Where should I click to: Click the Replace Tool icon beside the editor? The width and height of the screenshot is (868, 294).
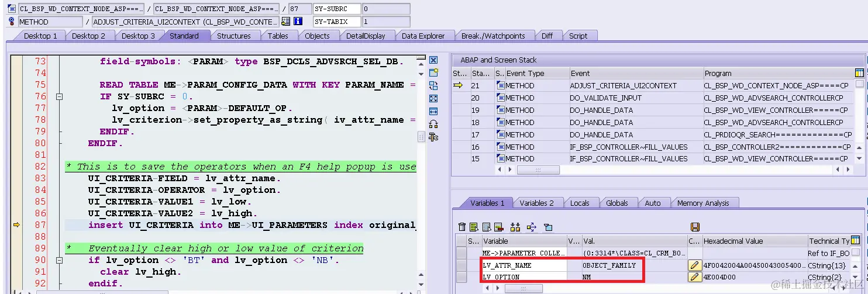tap(433, 85)
